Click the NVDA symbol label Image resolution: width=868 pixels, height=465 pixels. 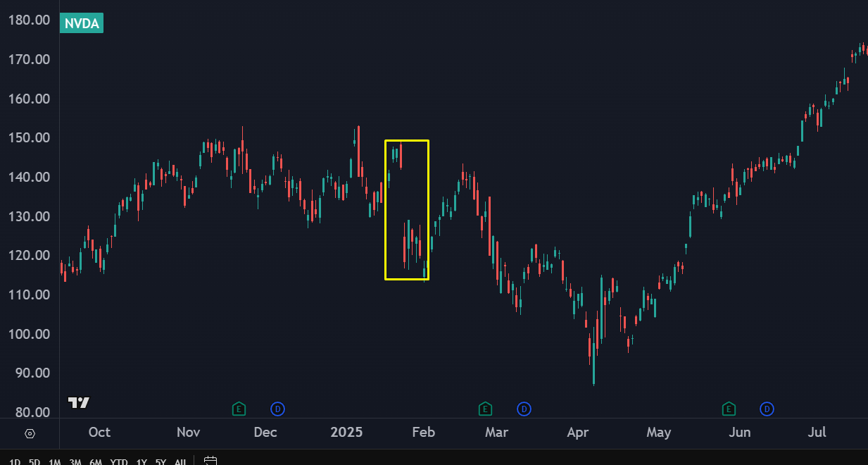[82, 23]
